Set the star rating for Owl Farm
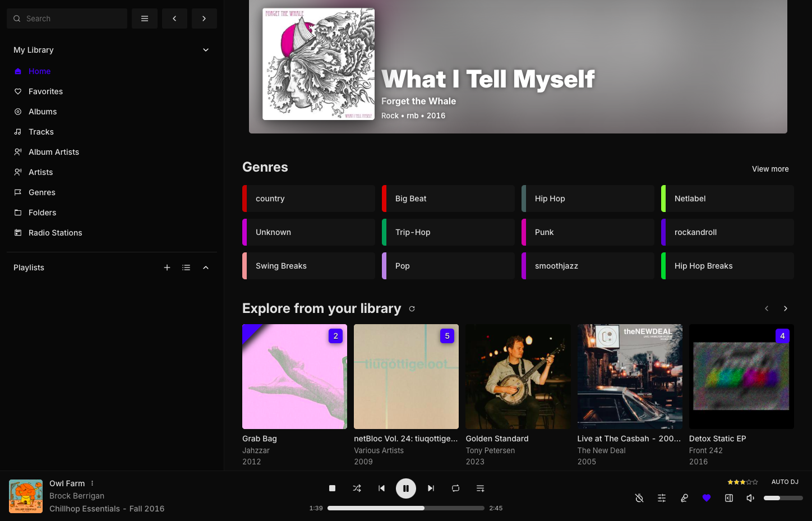 tap(742, 482)
